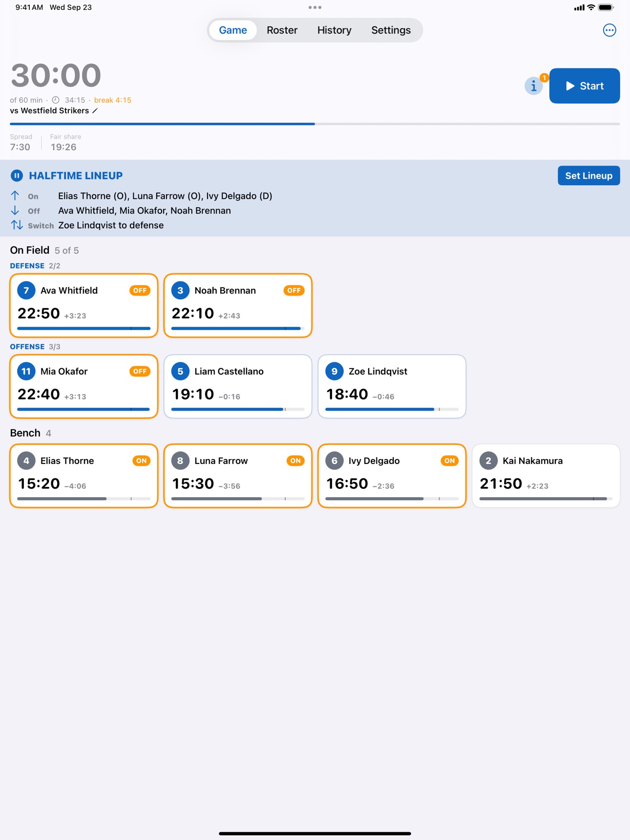Image resolution: width=630 pixels, height=840 pixels.
Task: Tap the jersey number 6 badge
Action: point(335,461)
